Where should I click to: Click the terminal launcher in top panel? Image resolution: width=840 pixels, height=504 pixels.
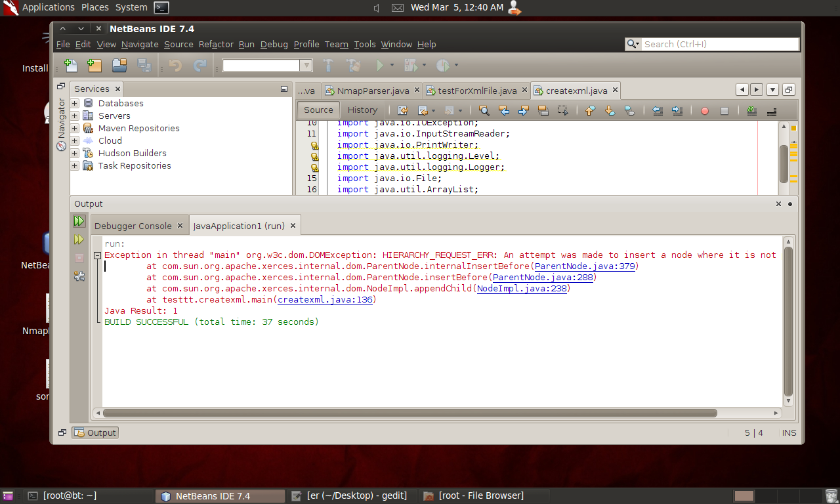161,8
